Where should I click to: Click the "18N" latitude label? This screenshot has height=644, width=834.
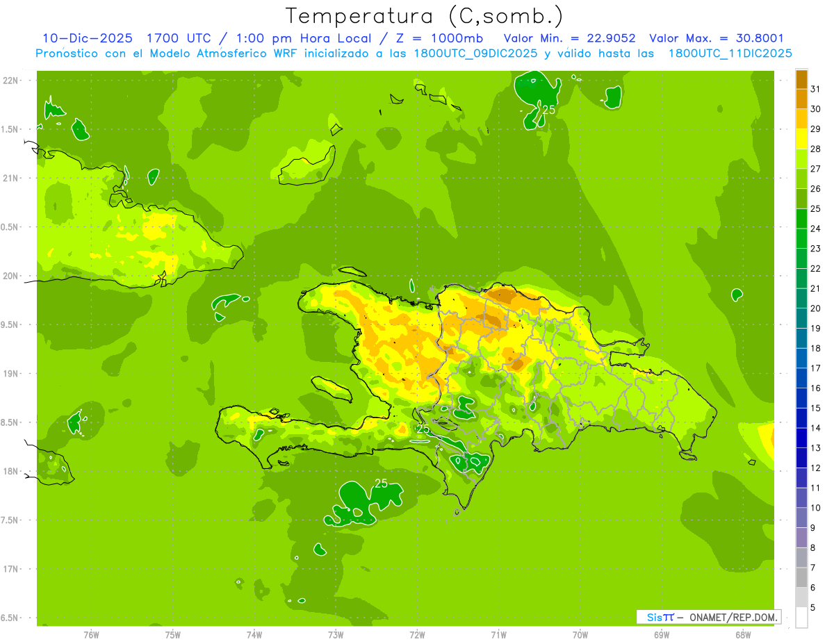tap(11, 472)
